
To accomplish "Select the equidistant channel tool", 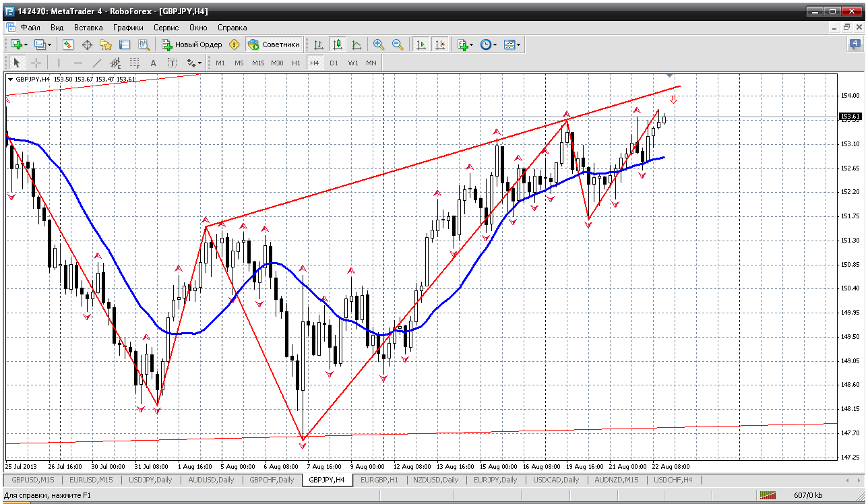I will tap(116, 63).
